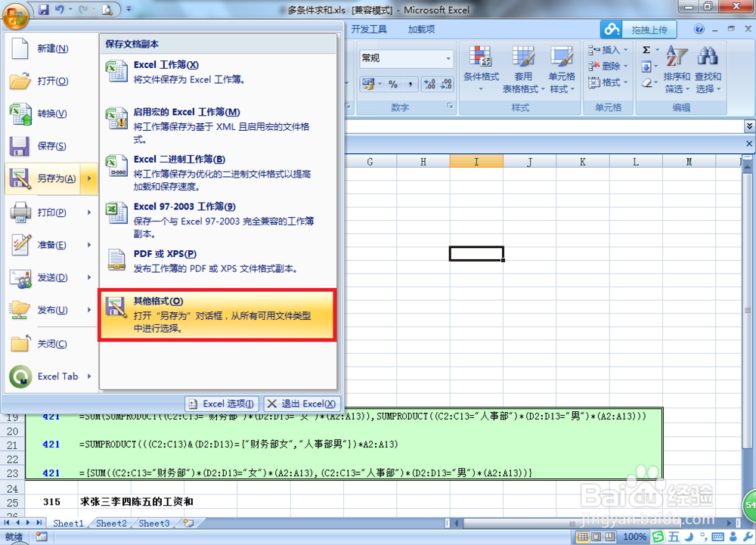Click the Excel 选项 button
The height and width of the screenshot is (545, 756).
point(221,403)
